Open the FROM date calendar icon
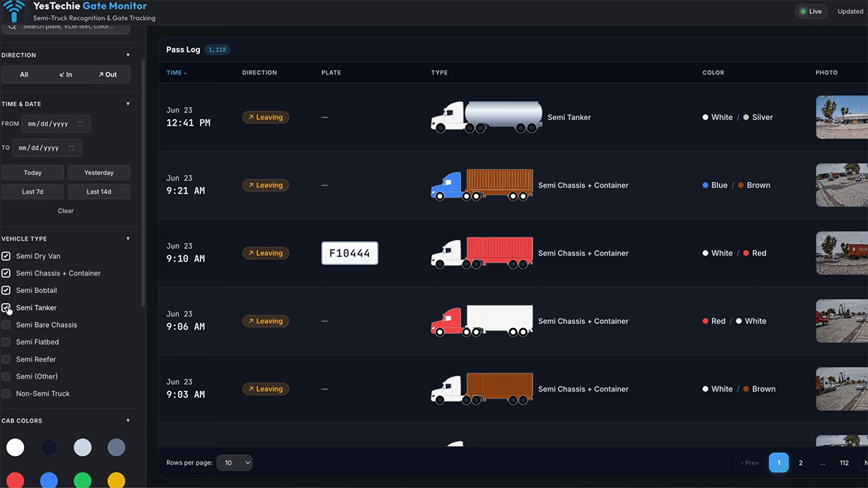 tap(81, 124)
